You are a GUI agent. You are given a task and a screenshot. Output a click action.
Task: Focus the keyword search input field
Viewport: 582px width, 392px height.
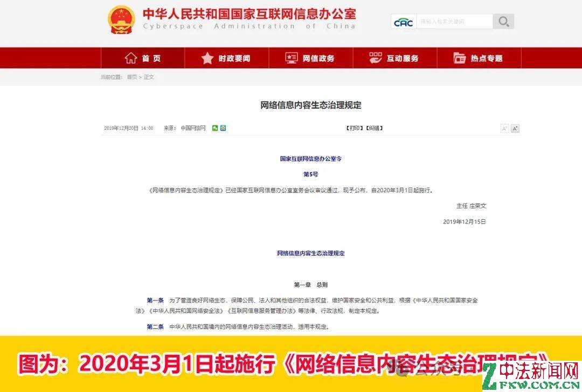click(454, 22)
